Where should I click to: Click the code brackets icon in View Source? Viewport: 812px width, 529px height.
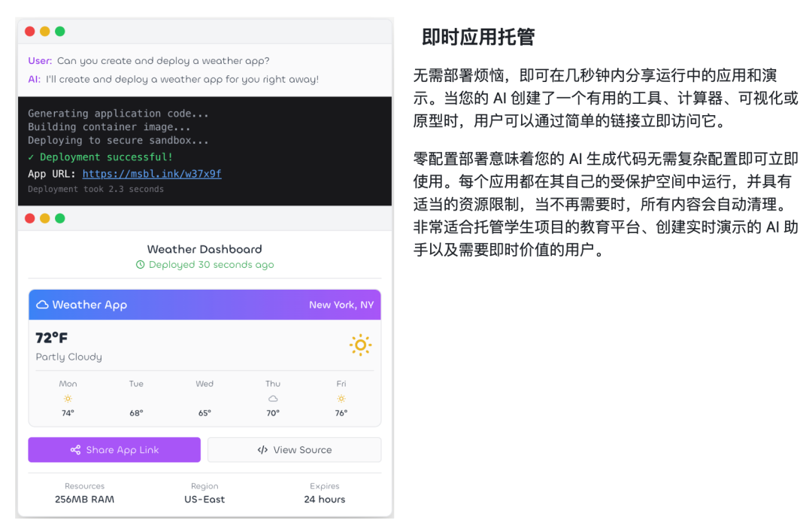tap(262, 450)
